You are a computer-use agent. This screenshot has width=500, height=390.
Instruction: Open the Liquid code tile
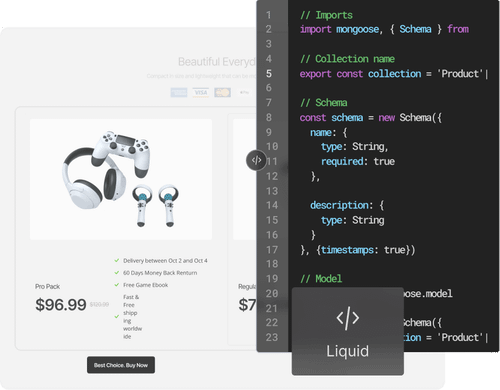coord(348,331)
